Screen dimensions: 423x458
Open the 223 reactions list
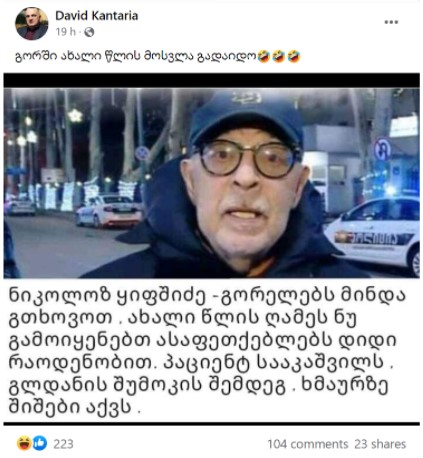point(63,444)
